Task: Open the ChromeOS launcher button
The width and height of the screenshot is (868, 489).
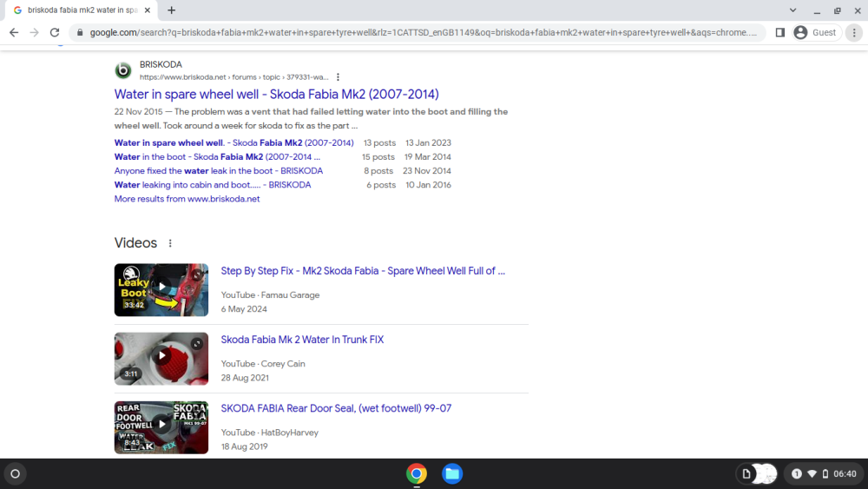Action: (x=16, y=473)
